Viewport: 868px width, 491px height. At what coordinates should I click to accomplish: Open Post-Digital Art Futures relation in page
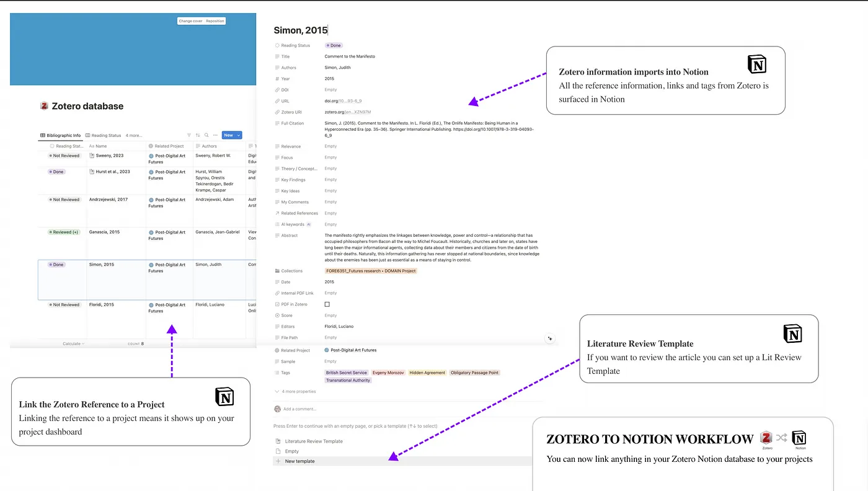pos(350,350)
